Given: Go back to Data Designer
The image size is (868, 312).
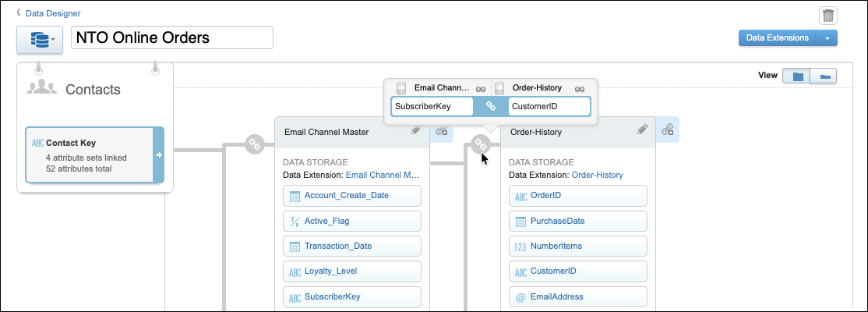Looking at the screenshot, I should click(52, 12).
